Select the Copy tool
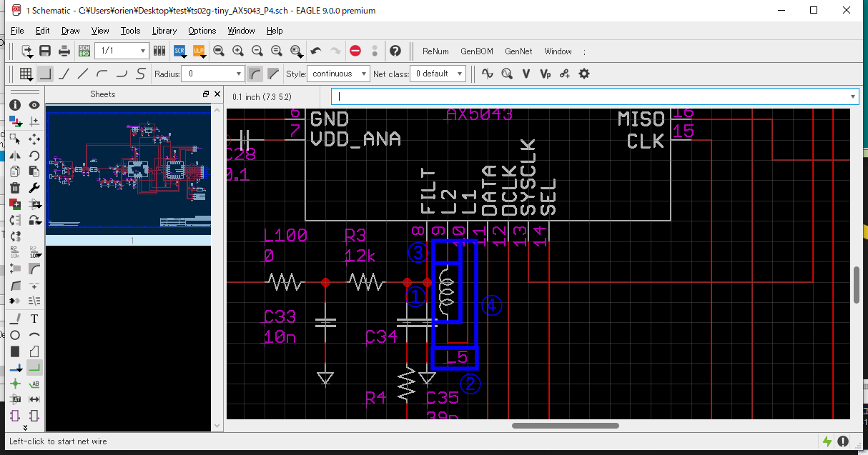 [15, 171]
